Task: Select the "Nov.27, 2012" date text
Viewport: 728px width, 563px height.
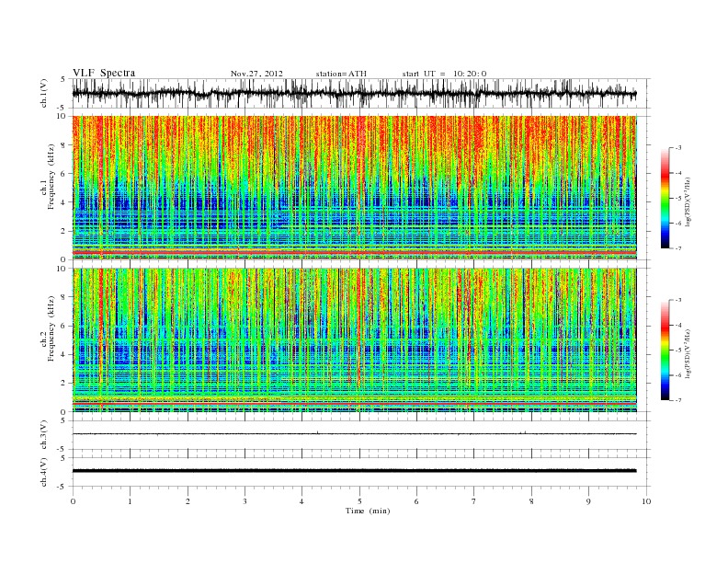Action: [256, 74]
